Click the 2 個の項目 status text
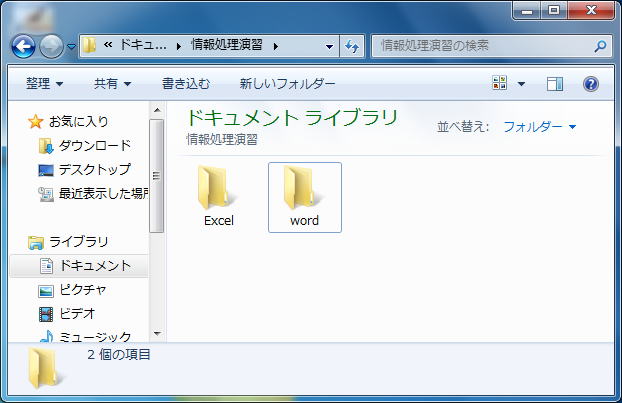 tap(119, 355)
